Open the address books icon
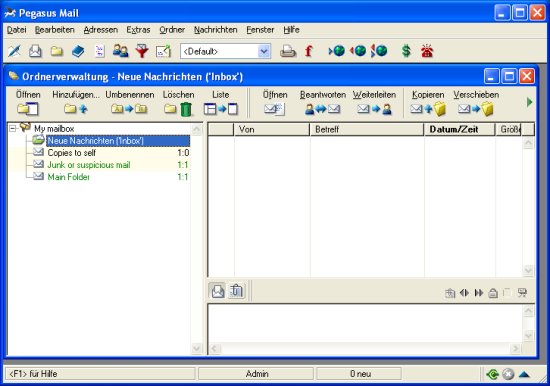Screen dimensions: 550x386 pos(78,51)
